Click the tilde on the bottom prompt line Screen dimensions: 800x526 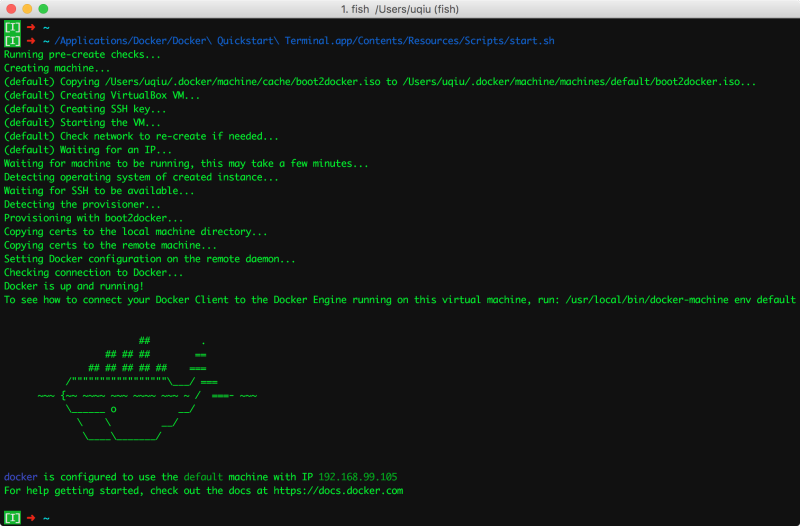46,518
